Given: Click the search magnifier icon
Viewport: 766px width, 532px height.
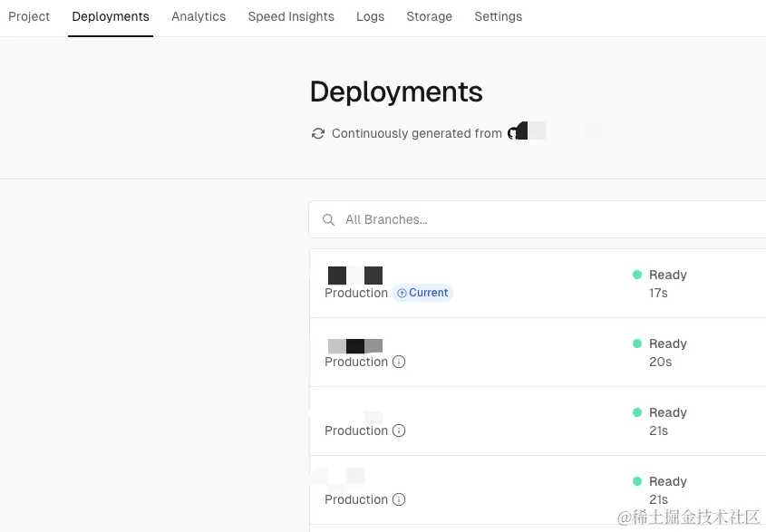Looking at the screenshot, I should (329, 219).
